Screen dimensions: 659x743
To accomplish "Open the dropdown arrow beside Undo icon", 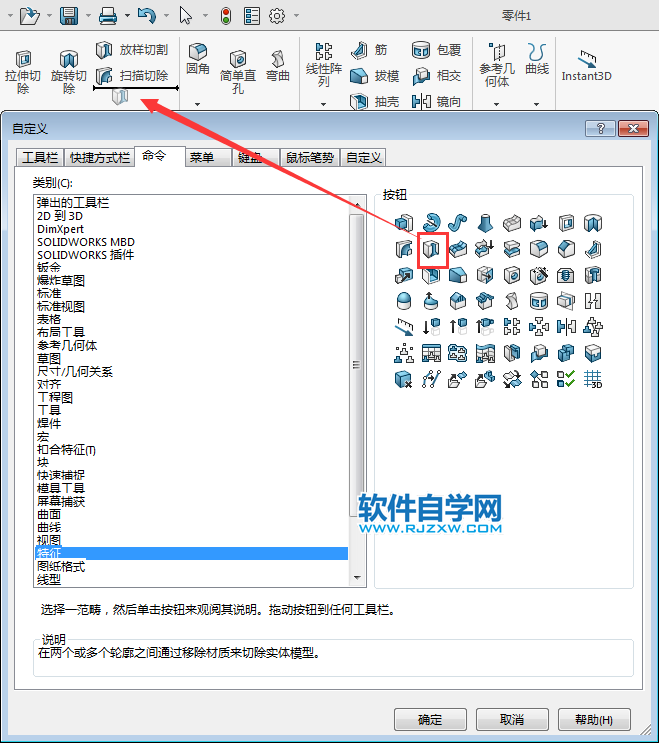I will 166,16.
